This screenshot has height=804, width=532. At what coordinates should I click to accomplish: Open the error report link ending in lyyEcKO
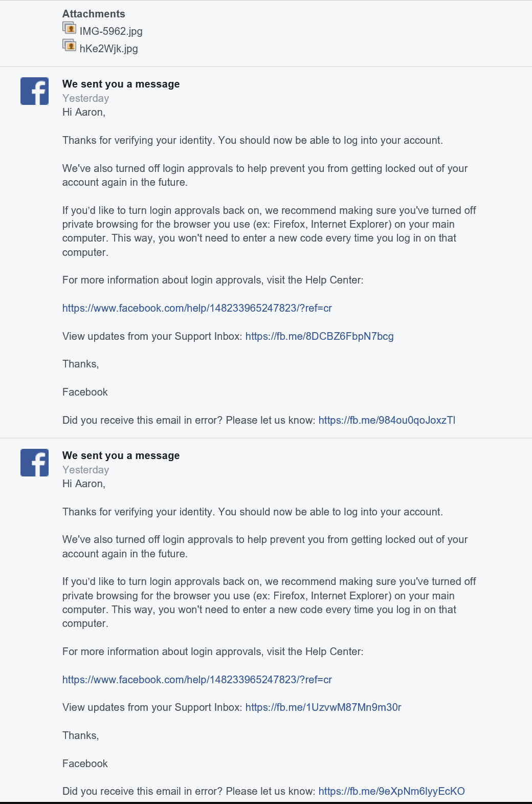(391, 791)
